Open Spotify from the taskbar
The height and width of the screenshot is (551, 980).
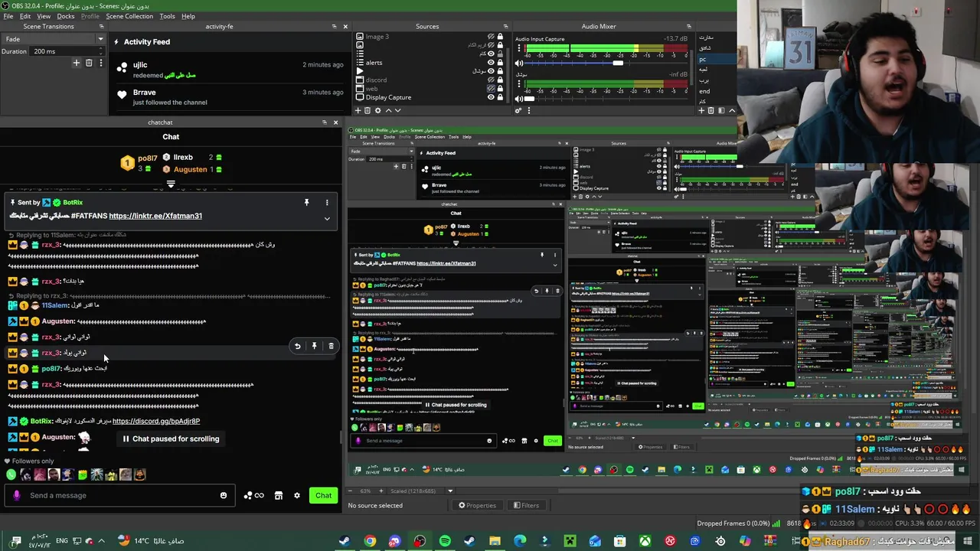coord(445,541)
